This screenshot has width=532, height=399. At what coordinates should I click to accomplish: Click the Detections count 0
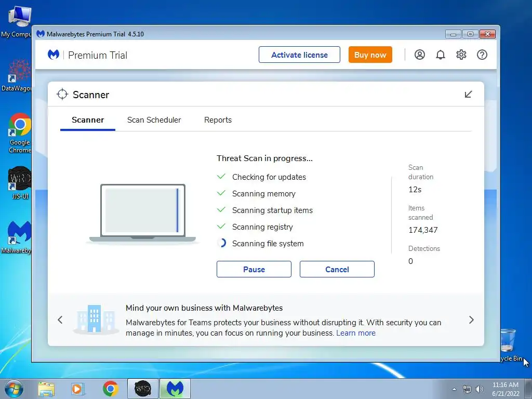(410, 261)
